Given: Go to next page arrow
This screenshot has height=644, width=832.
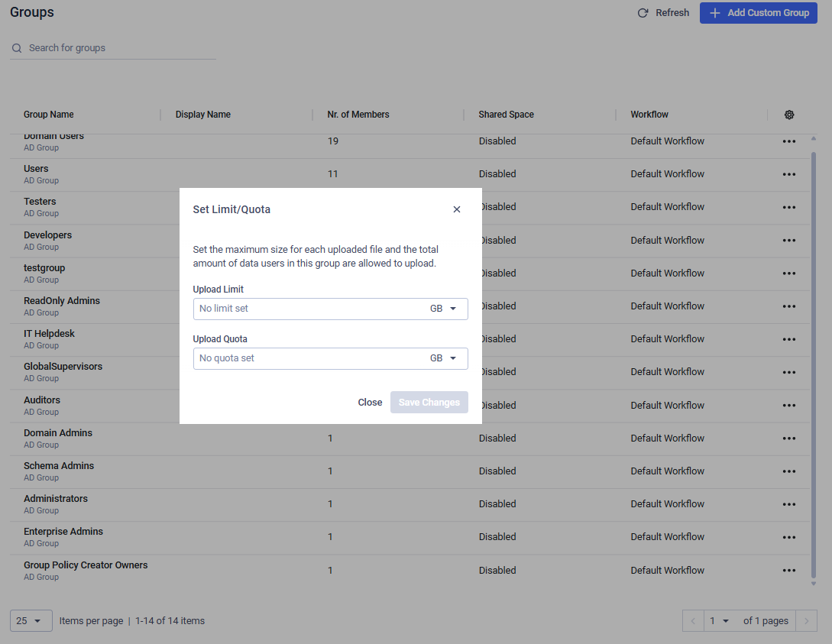Looking at the screenshot, I should pyautogui.click(x=807, y=621).
